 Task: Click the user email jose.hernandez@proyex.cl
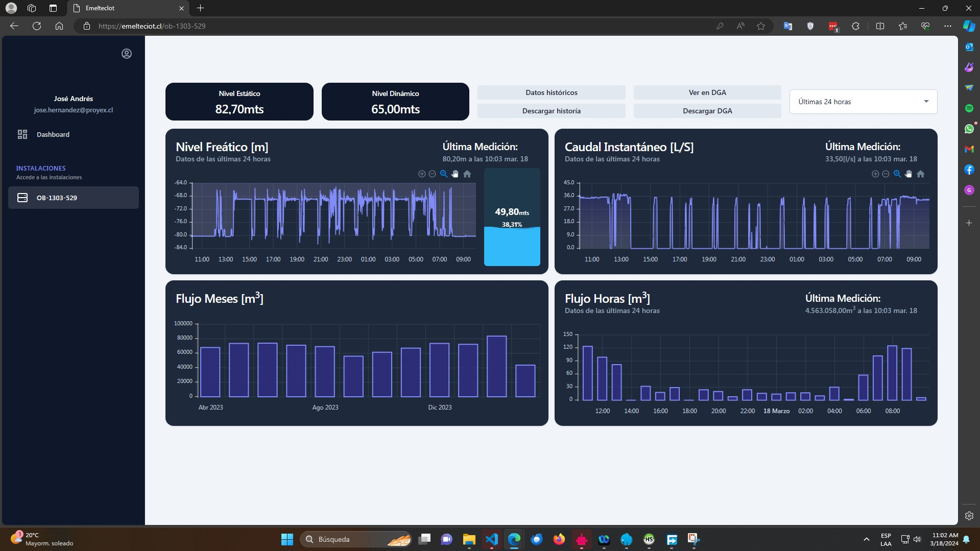tap(74, 110)
